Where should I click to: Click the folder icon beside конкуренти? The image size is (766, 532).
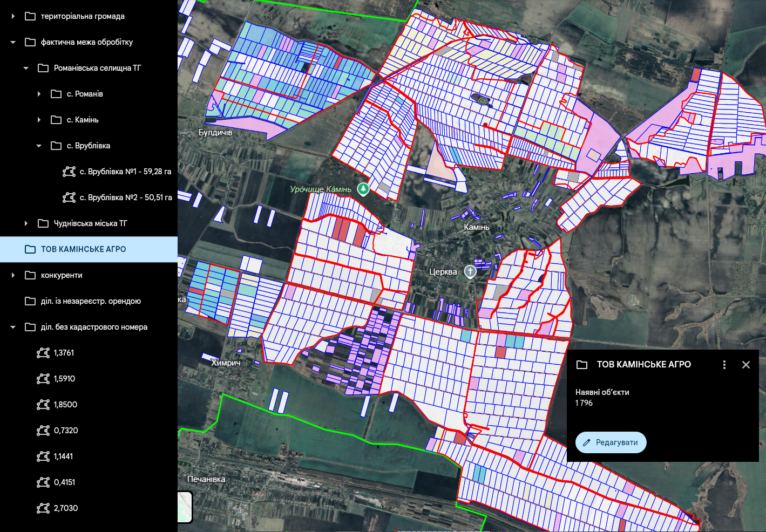tap(30, 275)
